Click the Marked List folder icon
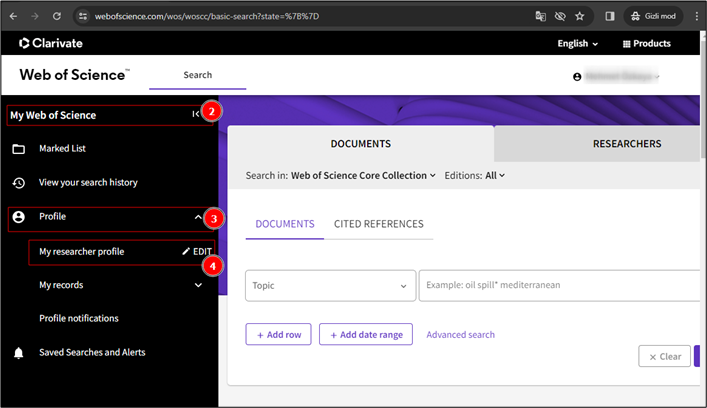The image size is (707, 408). click(x=18, y=149)
